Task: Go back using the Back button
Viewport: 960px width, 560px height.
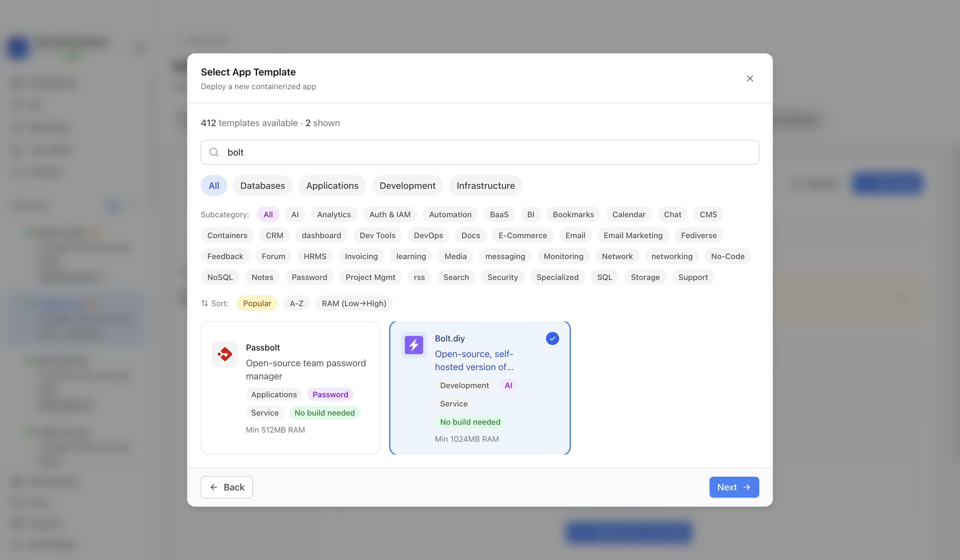Action: click(x=227, y=487)
